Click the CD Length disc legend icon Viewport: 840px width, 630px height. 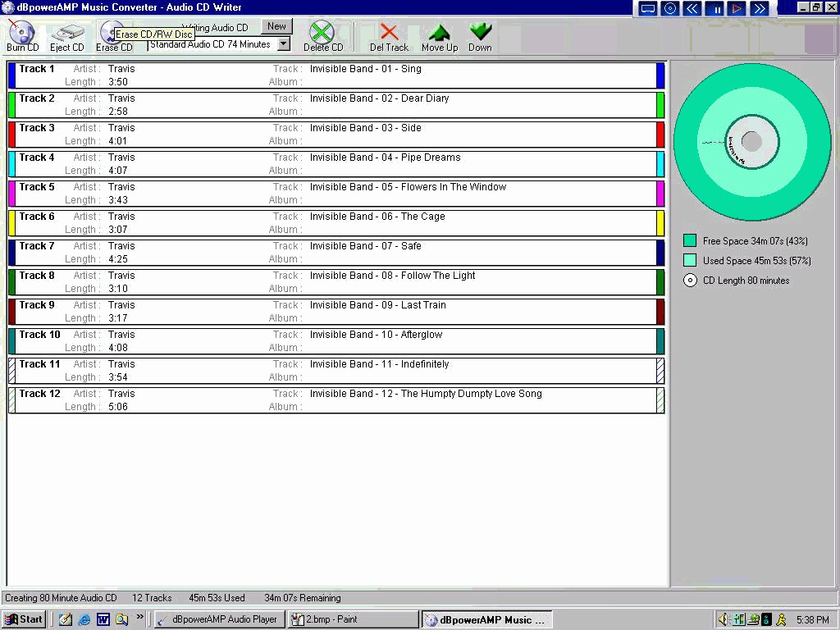point(690,281)
